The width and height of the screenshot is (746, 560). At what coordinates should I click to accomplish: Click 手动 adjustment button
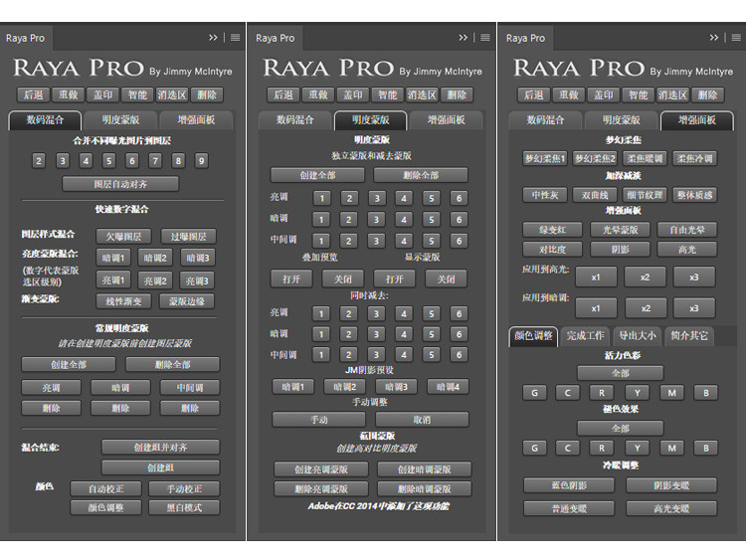318,420
